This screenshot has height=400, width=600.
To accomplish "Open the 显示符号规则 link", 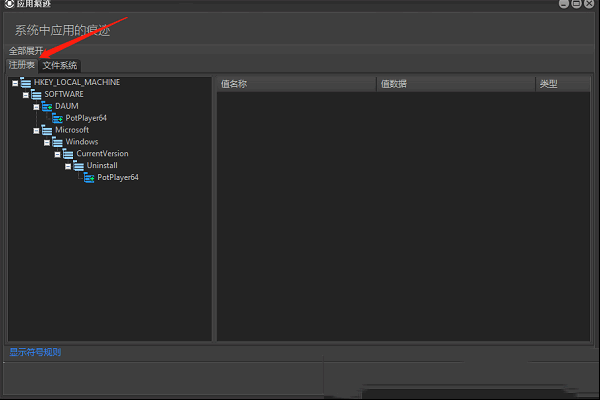I will pos(35,352).
